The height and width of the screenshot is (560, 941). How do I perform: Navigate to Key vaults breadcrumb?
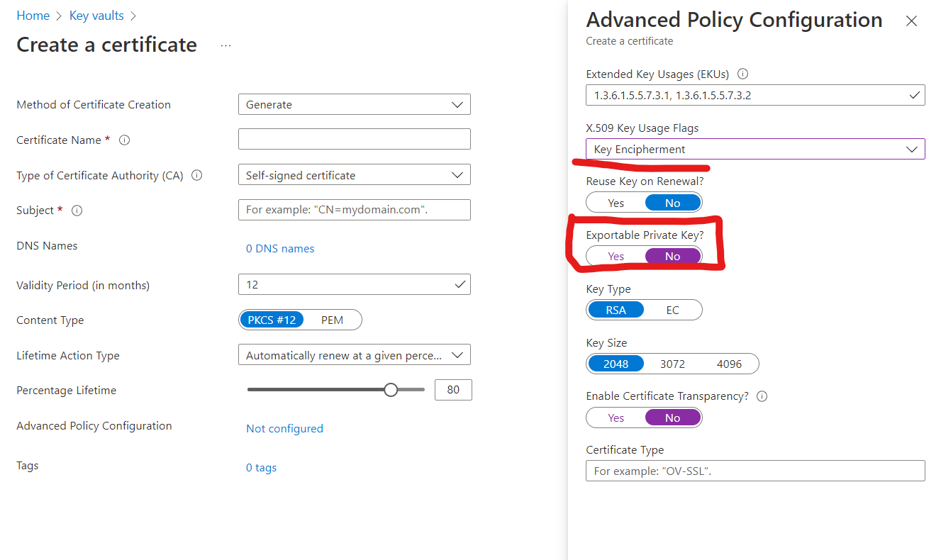coord(96,16)
